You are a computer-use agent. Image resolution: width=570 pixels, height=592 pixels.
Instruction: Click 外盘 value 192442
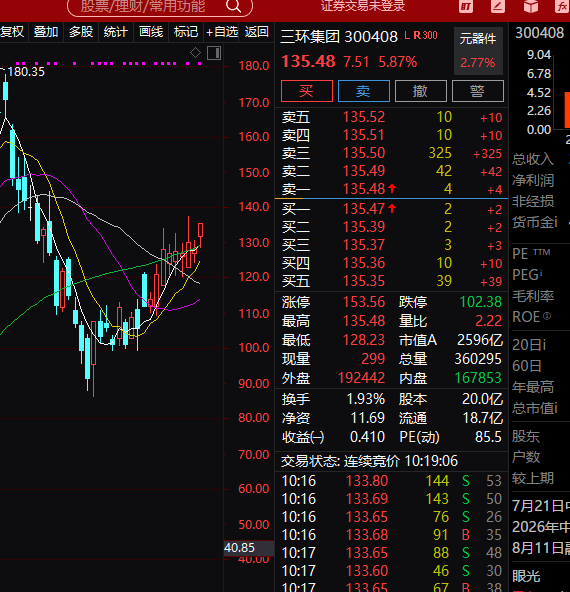pyautogui.click(x=361, y=378)
